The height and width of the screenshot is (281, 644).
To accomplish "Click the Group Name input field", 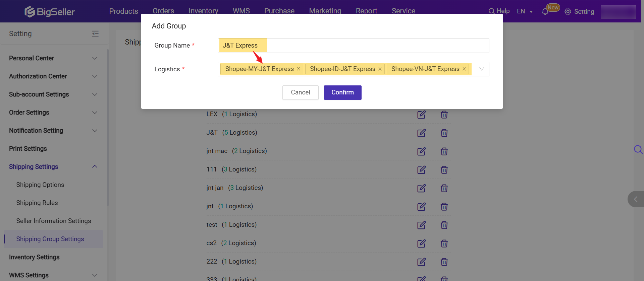I will point(353,46).
